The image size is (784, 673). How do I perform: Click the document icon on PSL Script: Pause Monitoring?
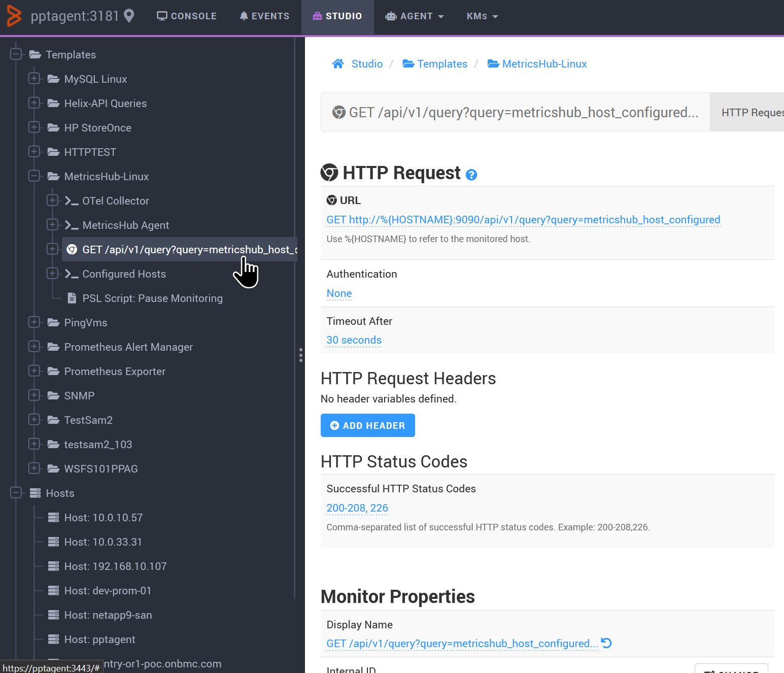[x=72, y=298]
